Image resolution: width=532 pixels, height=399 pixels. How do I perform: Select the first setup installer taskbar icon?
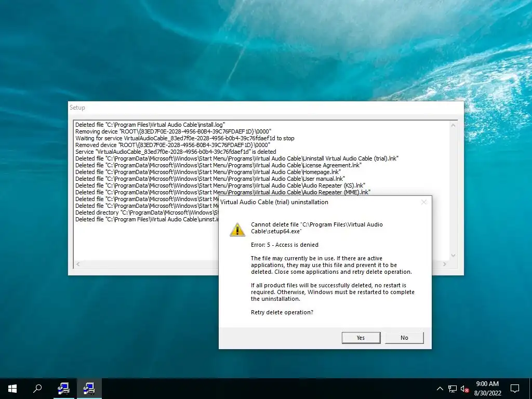pyautogui.click(x=63, y=389)
